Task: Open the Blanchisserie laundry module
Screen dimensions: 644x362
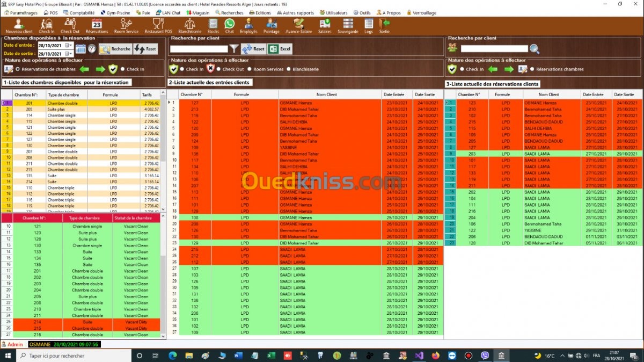Action: [189, 25]
